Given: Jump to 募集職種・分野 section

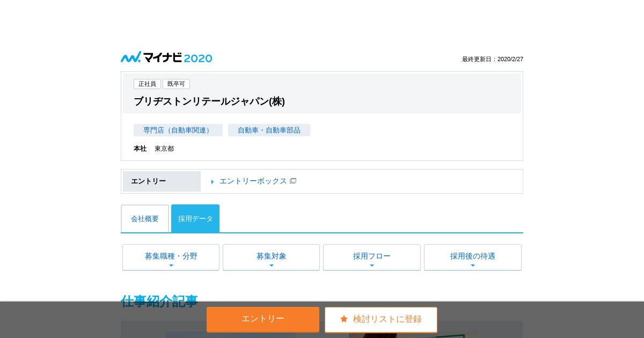Looking at the screenshot, I should coord(171,257).
